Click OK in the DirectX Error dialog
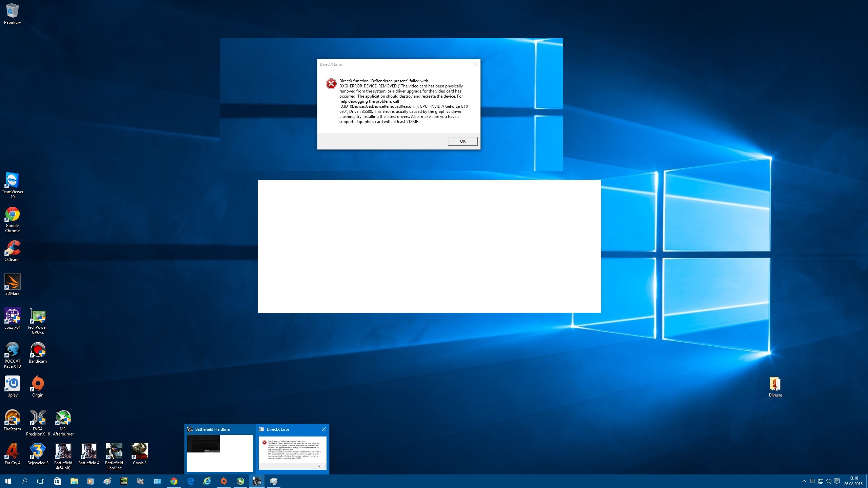Viewport: 868px width, 488px height. click(462, 141)
